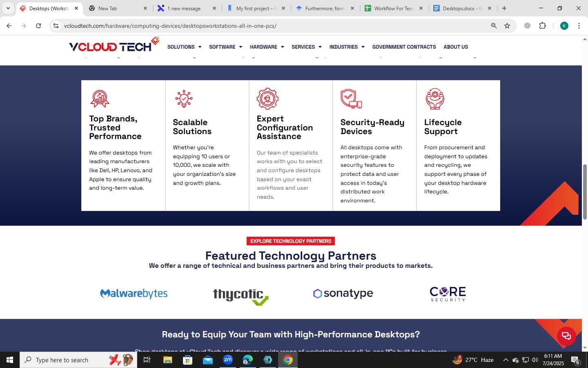This screenshot has width=588, height=368.
Task: Open the Windows Start menu
Action: click(10, 360)
